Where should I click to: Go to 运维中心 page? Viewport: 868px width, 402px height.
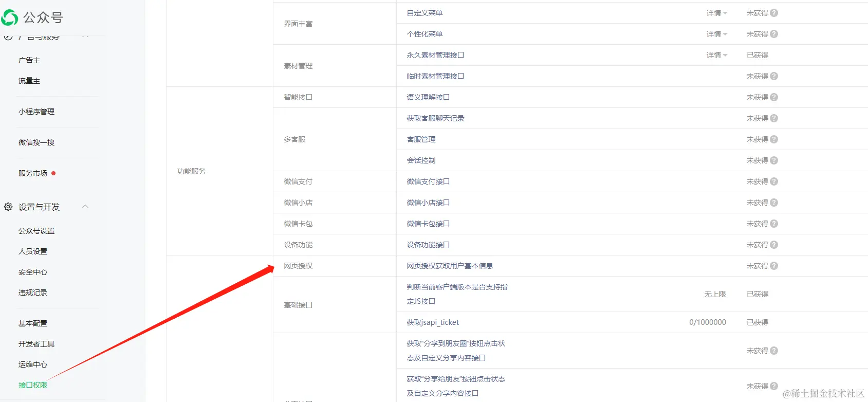pyautogui.click(x=33, y=364)
